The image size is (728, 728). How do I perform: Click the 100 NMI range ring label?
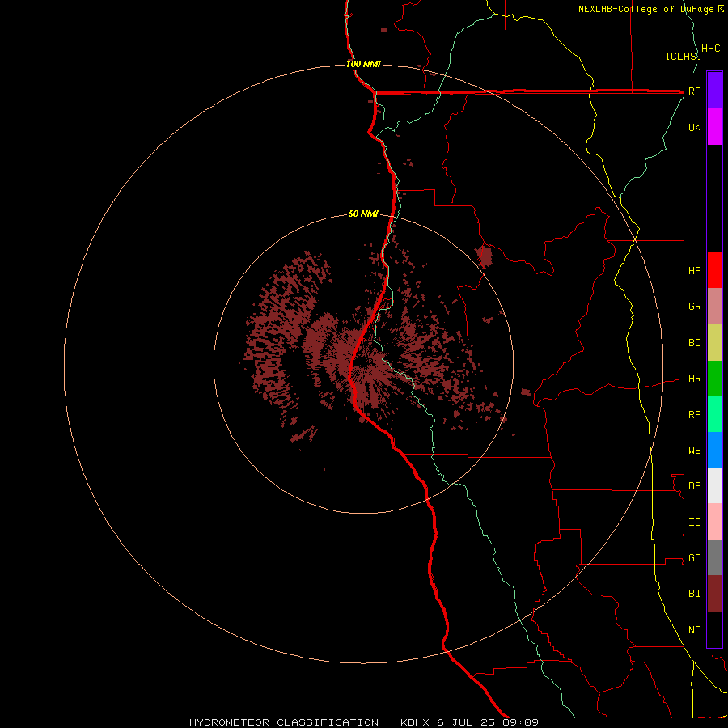tap(363, 64)
